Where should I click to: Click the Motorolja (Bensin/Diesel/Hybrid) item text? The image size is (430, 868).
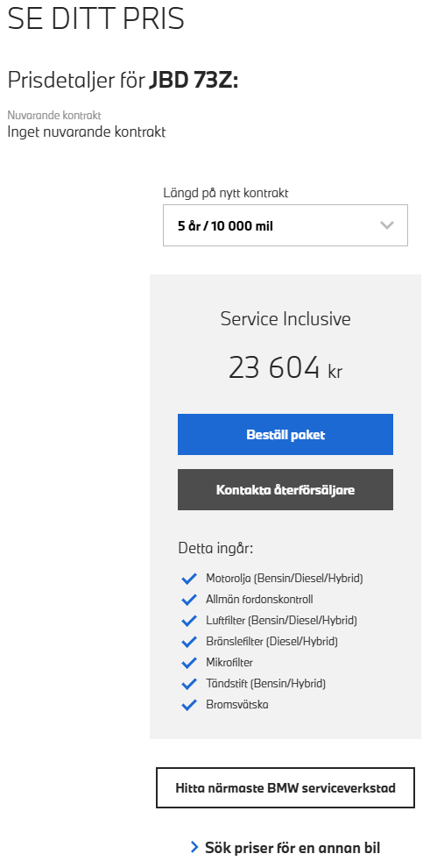(x=284, y=579)
